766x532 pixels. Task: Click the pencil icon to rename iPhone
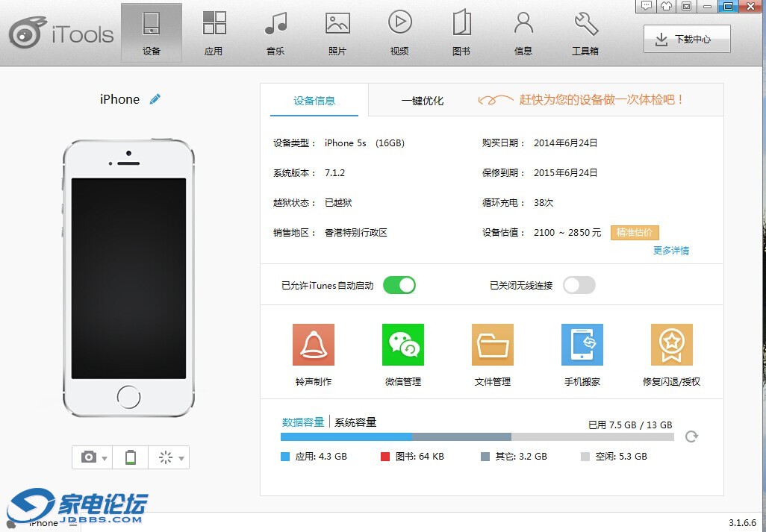(155, 99)
